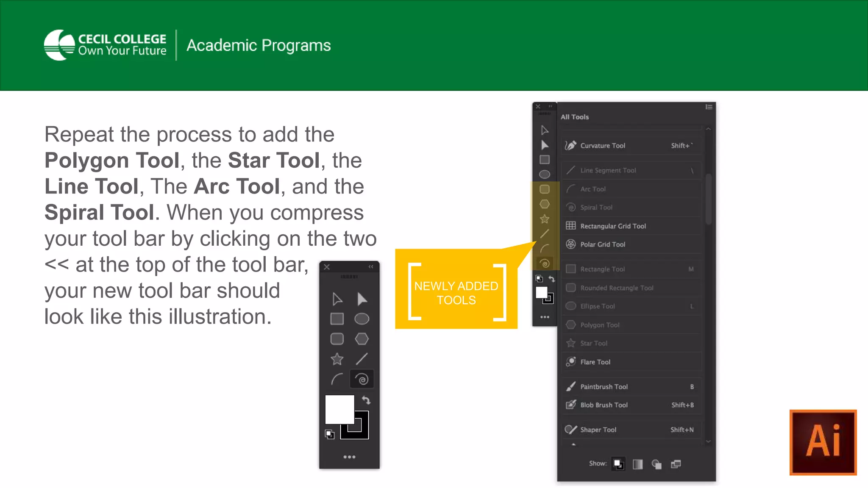Select the Direct Selection tool in compact toolbar
The width and height of the screenshot is (868, 488).
click(362, 299)
